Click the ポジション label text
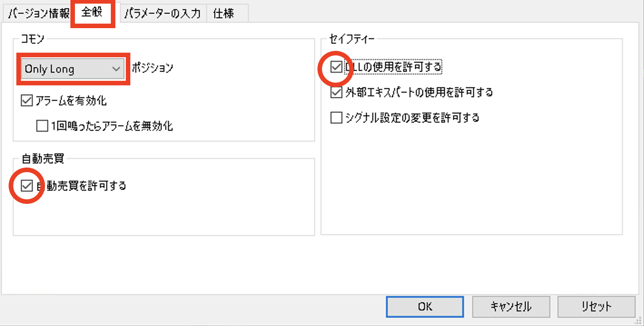The width and height of the screenshot is (644, 326). 153,68
